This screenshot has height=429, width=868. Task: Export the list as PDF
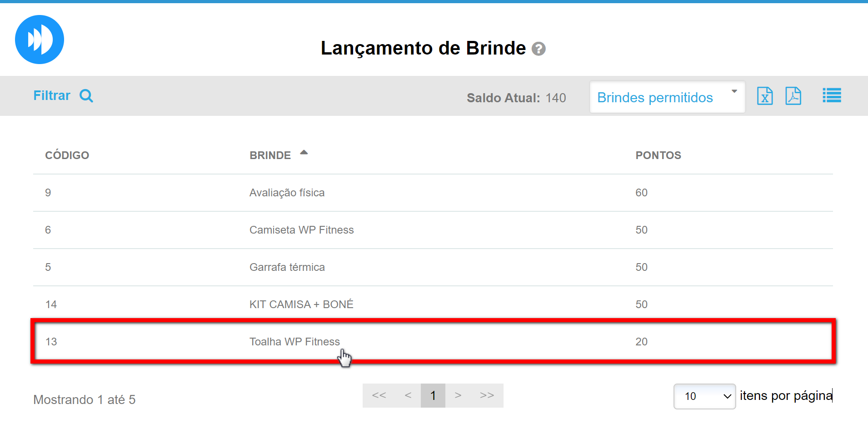[x=793, y=96]
